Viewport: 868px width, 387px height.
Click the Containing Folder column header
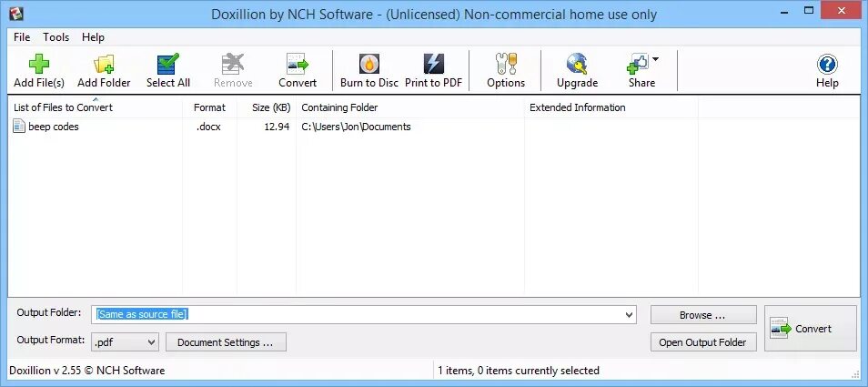[410, 107]
